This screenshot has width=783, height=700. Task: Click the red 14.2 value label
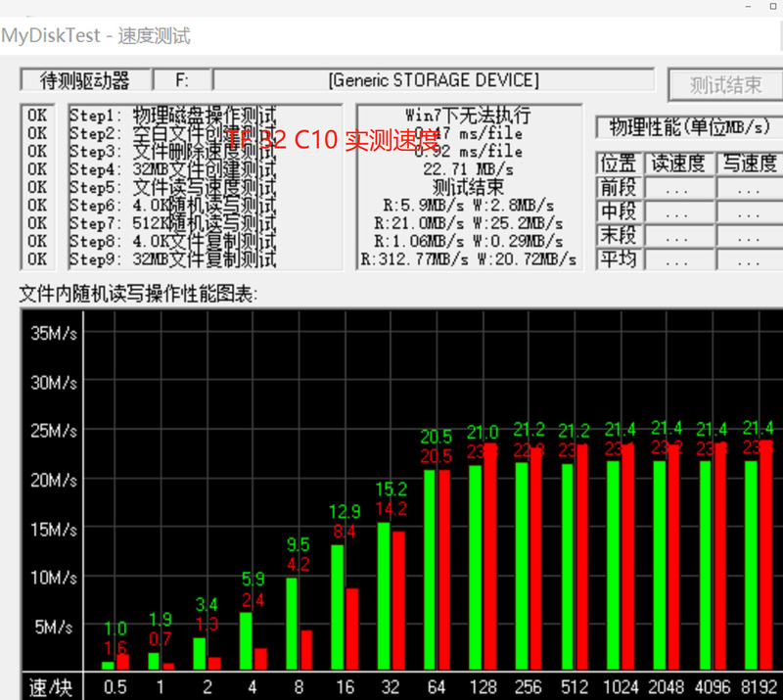391,509
